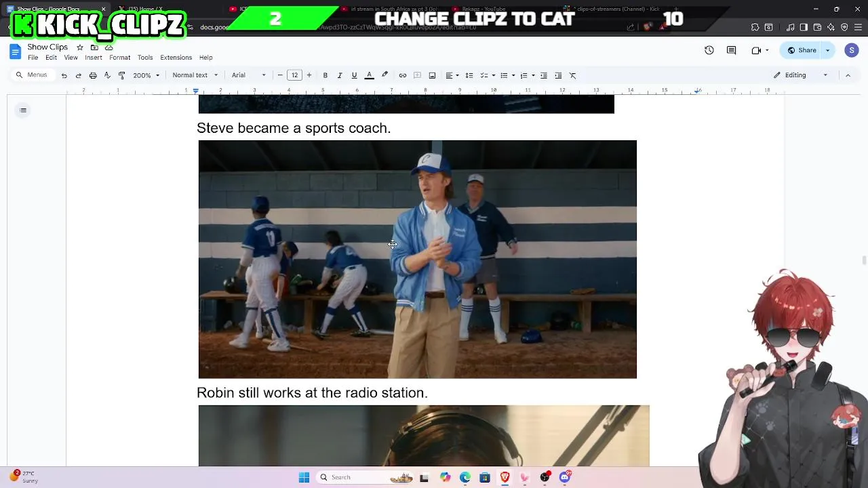Open the comments panel icon
Screen dimensions: 868x488
point(732,50)
